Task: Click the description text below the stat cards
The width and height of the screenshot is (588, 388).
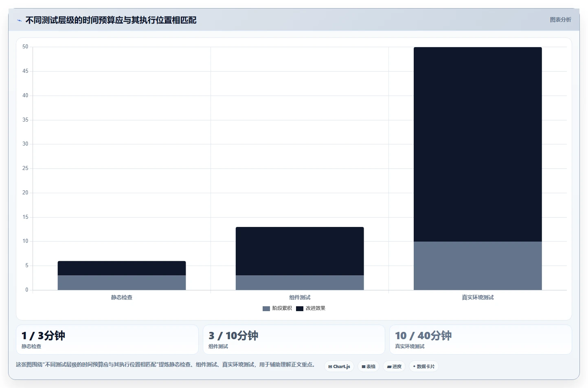Action: coord(166,364)
